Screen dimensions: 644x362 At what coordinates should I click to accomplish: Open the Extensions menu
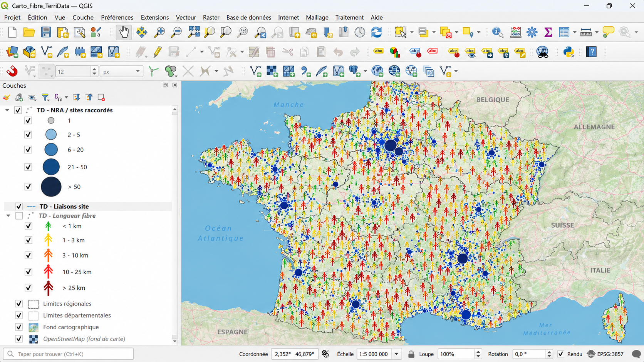pos(154,17)
